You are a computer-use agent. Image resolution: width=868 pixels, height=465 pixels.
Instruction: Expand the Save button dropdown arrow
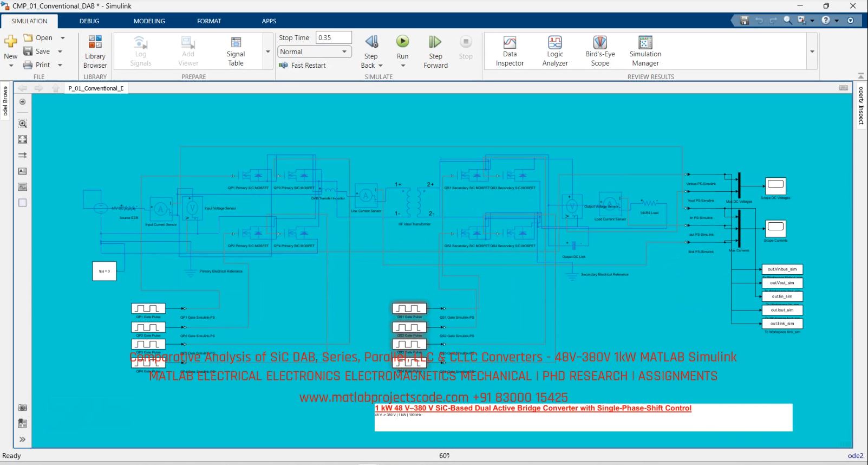(x=60, y=51)
